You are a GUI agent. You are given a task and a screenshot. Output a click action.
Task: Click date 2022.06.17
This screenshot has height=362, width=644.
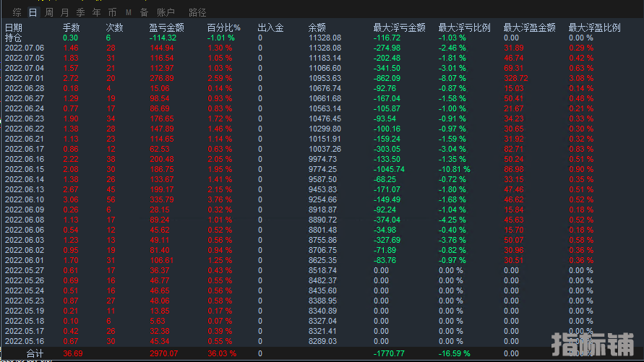[25, 149]
